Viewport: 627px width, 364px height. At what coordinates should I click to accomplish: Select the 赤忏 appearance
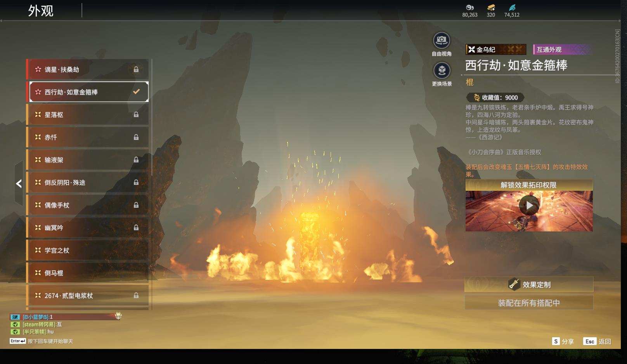point(88,137)
